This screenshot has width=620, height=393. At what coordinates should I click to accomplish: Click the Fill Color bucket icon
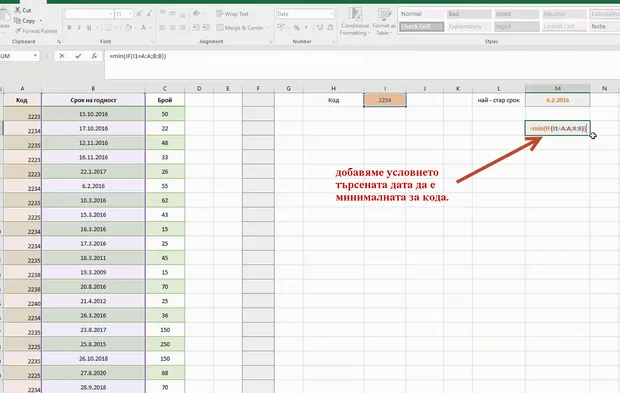128,28
